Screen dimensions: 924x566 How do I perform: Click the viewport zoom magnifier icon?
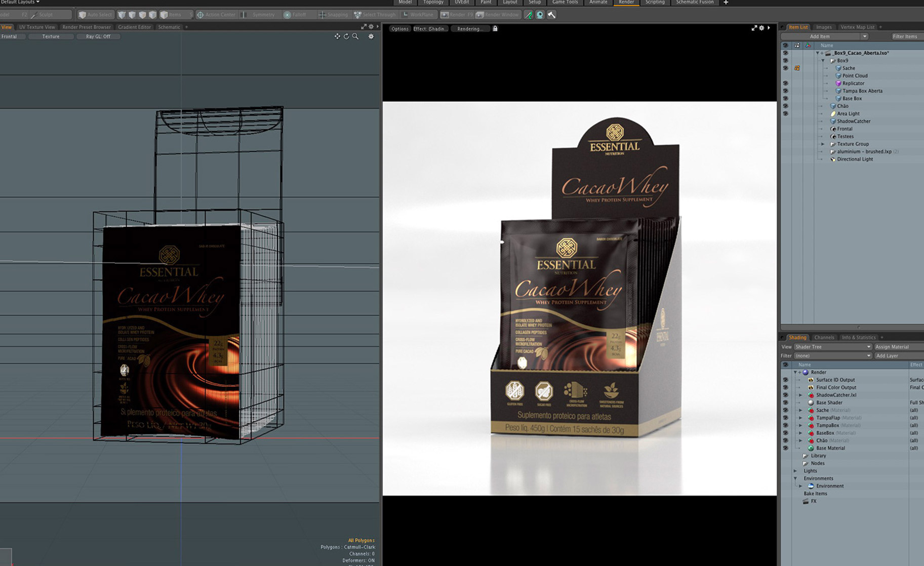pos(355,36)
